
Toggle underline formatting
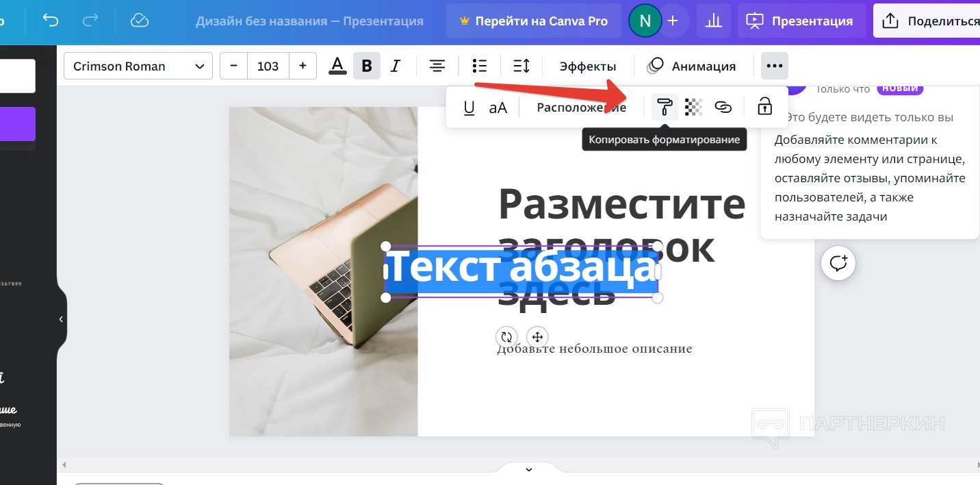pyautogui.click(x=469, y=108)
